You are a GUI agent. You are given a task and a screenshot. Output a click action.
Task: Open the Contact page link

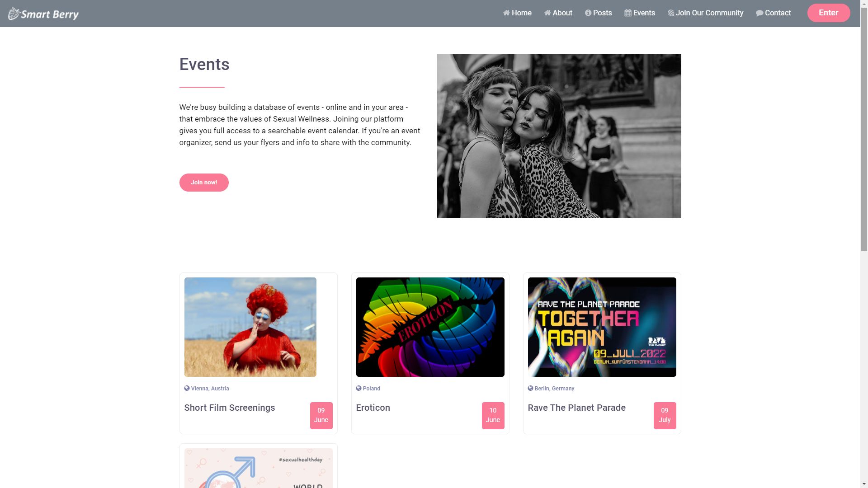[x=773, y=13]
